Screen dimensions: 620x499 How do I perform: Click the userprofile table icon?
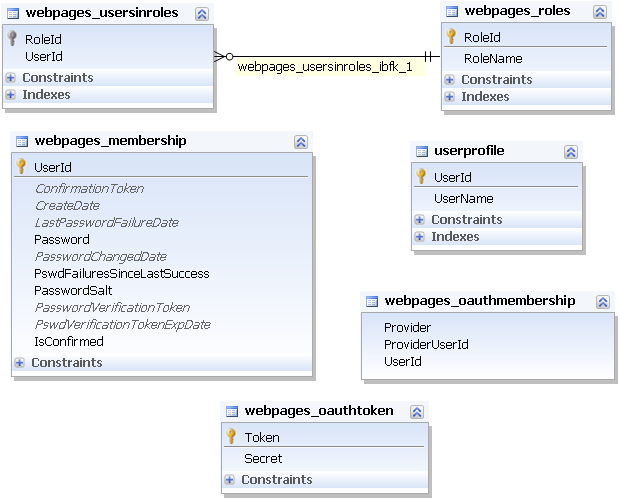[422, 151]
